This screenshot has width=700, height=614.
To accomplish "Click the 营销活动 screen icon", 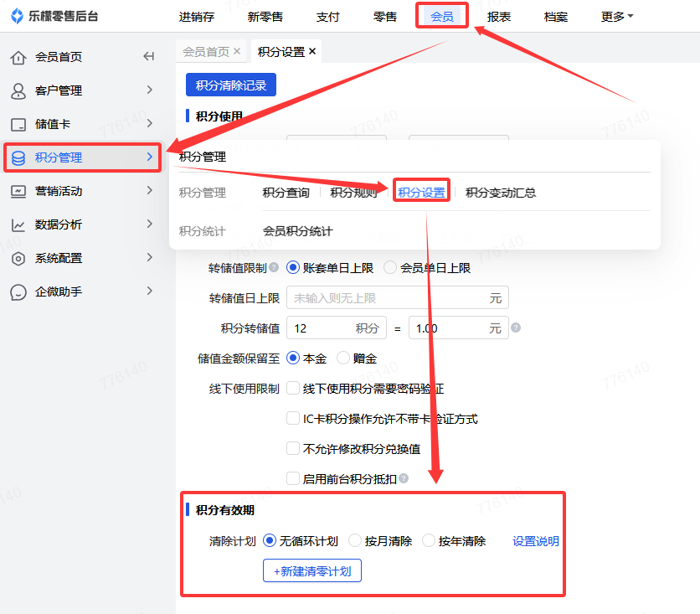I will [18, 191].
